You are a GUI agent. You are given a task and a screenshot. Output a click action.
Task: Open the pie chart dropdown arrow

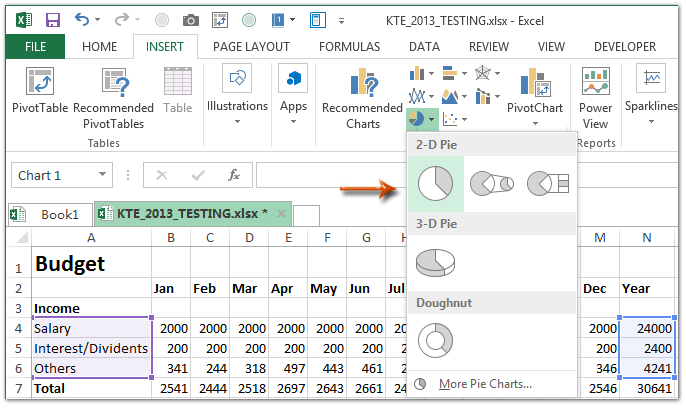(431, 119)
